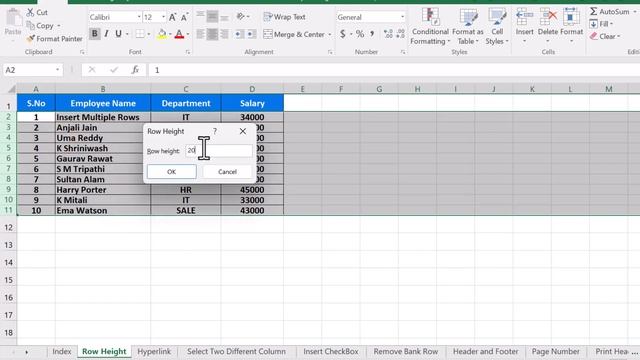Open the font color dropdown arrow
This screenshot has width=640, height=360.
coord(188,34)
